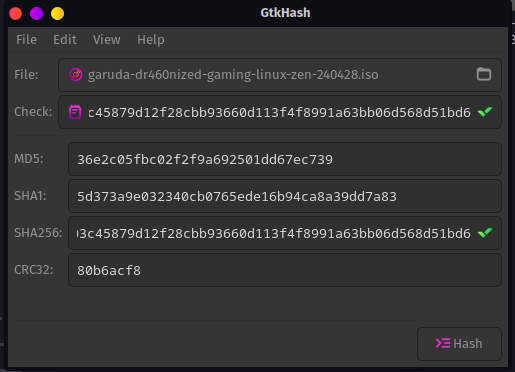Click the folder browse icon in File field
Viewport: 515px width, 372px height.
pyautogui.click(x=484, y=74)
